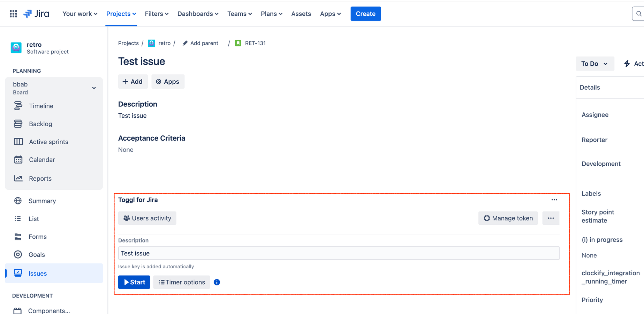Click the Add parent link
This screenshot has height=314, width=644.
pos(204,43)
